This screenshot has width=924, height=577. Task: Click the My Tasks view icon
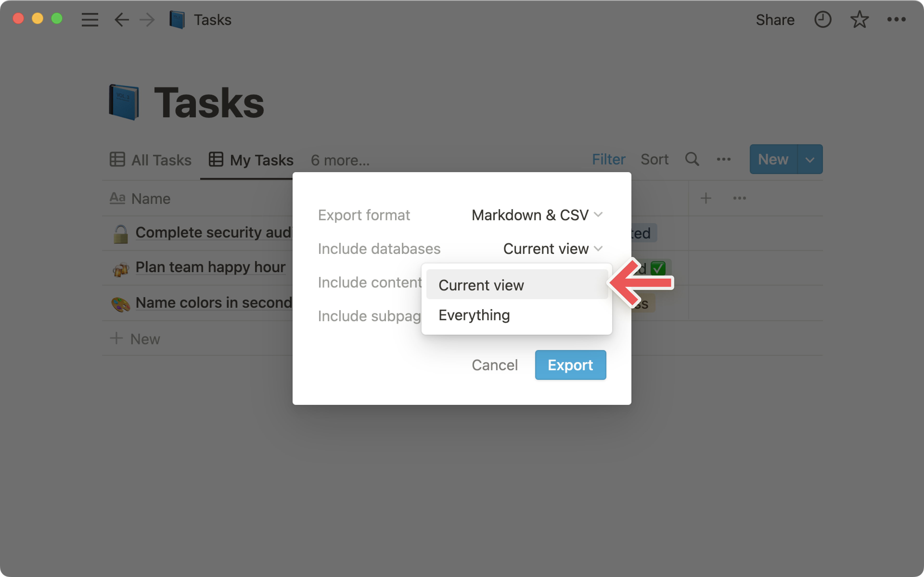pos(214,160)
